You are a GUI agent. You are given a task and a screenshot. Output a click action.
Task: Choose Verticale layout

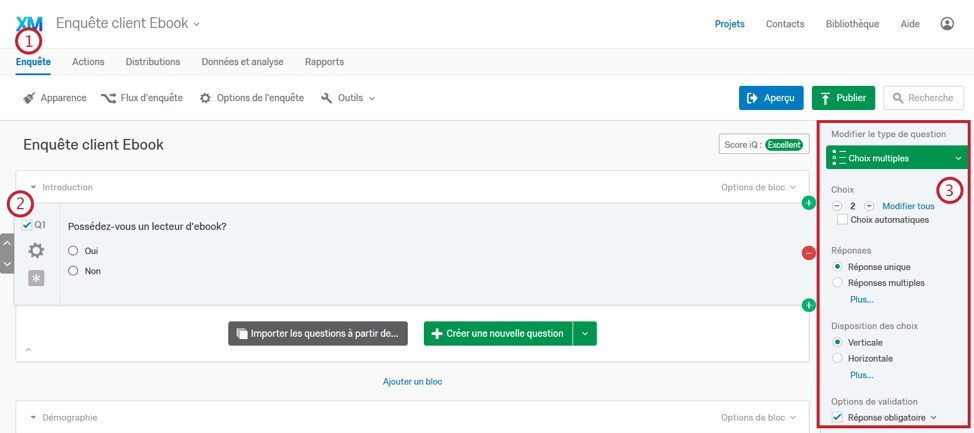tap(837, 342)
